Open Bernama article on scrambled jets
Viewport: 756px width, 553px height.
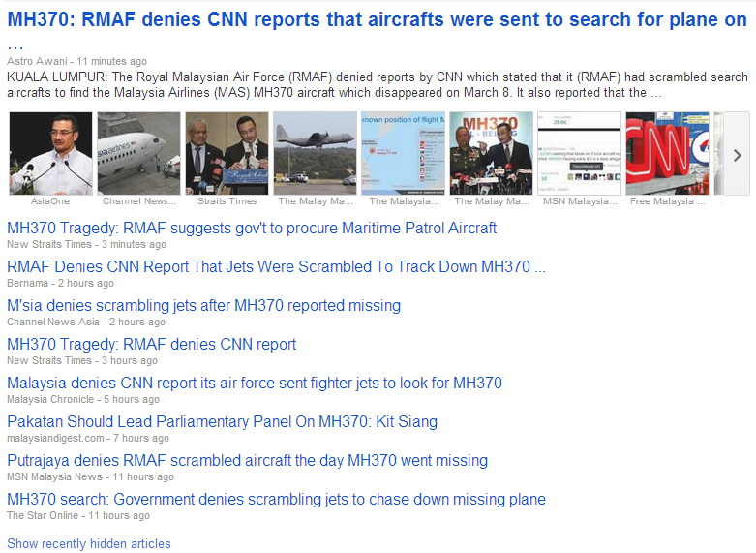[276, 266]
